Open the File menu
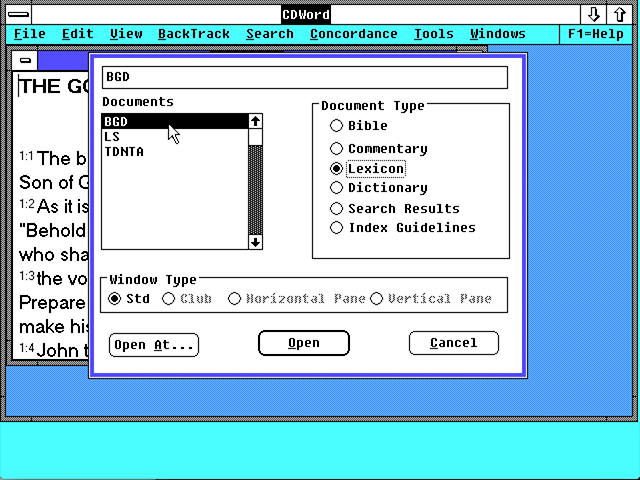The image size is (640, 480). [29, 34]
